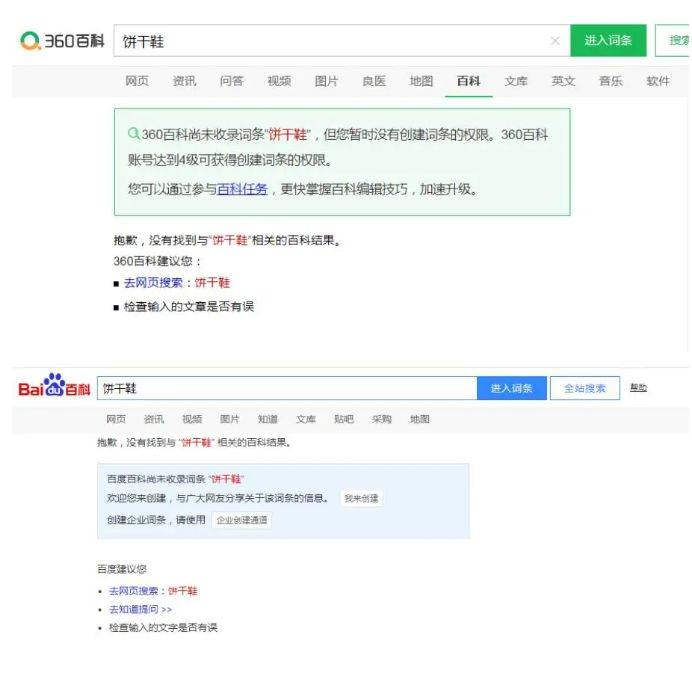This screenshot has height=683, width=692.
Task: Go to the 知道 tab
Action: click(267, 419)
